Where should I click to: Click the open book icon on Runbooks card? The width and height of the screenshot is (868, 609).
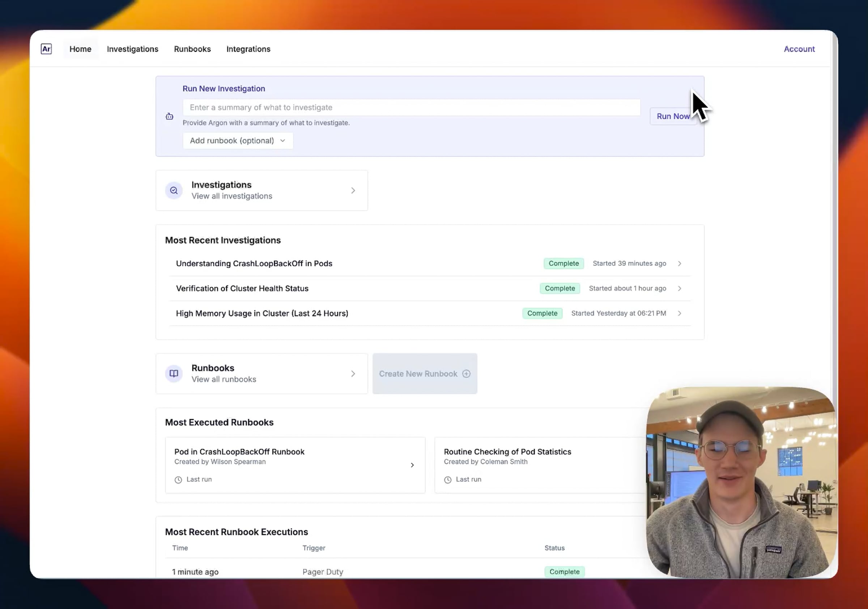174,374
